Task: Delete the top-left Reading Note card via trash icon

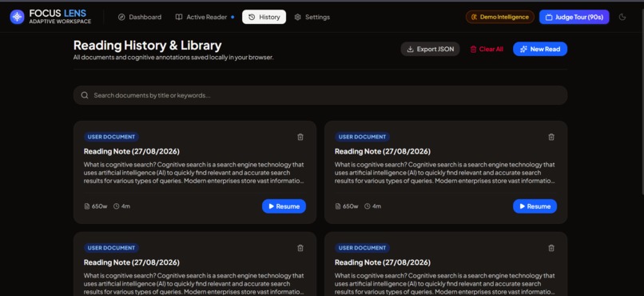Action: click(x=300, y=137)
